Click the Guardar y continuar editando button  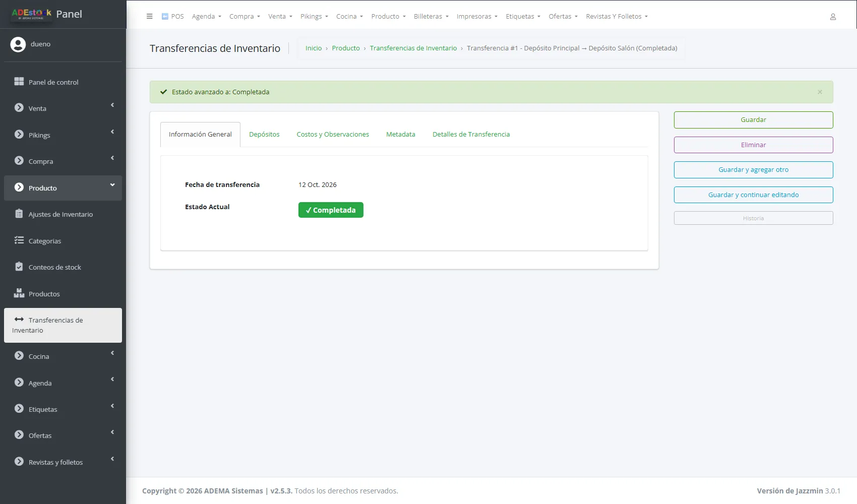click(x=753, y=195)
